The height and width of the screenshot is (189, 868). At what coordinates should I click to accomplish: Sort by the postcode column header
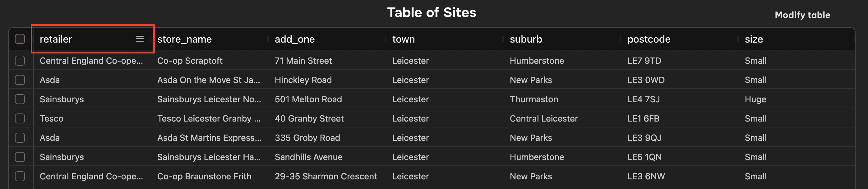pos(649,39)
